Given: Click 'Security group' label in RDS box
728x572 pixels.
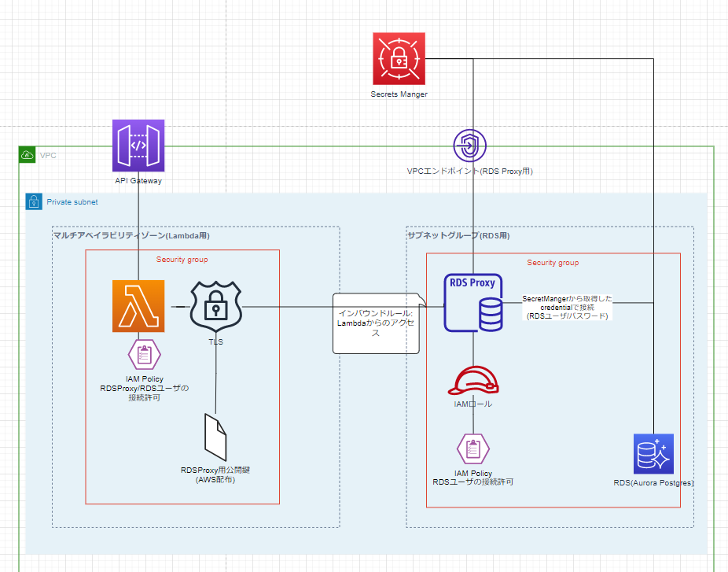Looking at the screenshot, I should tap(553, 263).
